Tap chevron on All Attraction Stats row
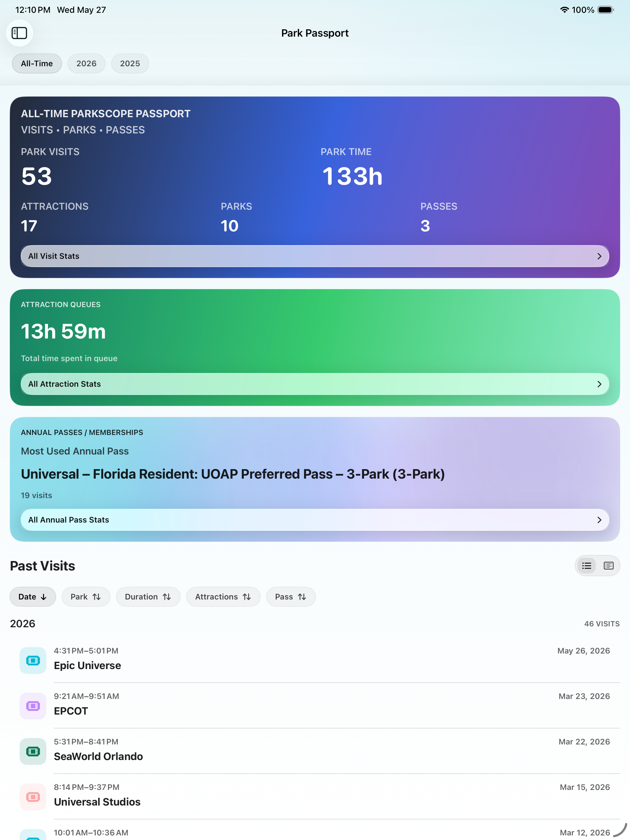 click(x=599, y=384)
